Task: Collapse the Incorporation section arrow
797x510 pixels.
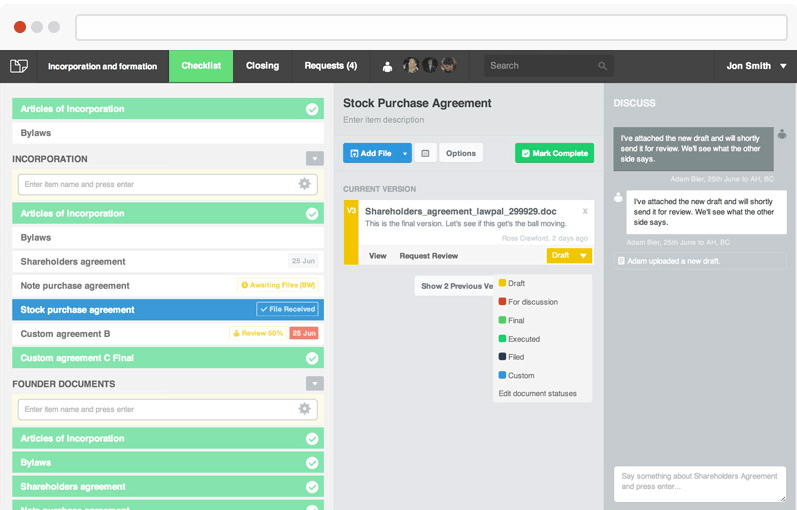Action: (315, 159)
